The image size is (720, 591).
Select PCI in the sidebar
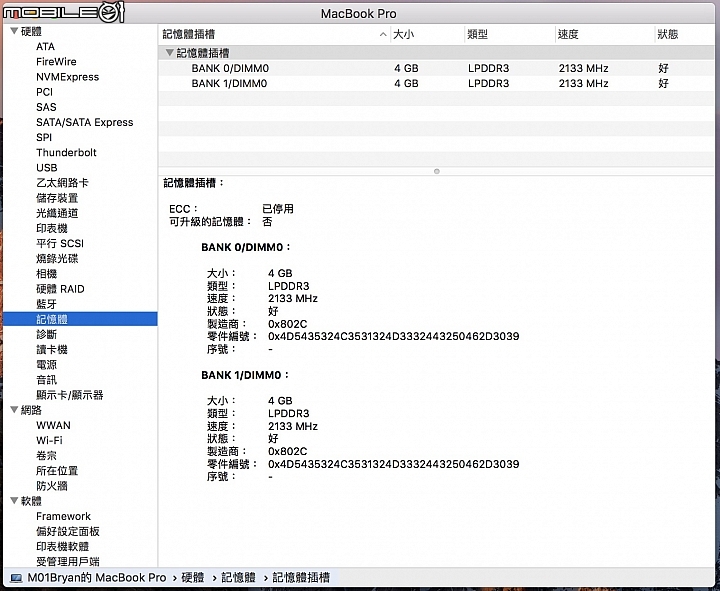45,92
